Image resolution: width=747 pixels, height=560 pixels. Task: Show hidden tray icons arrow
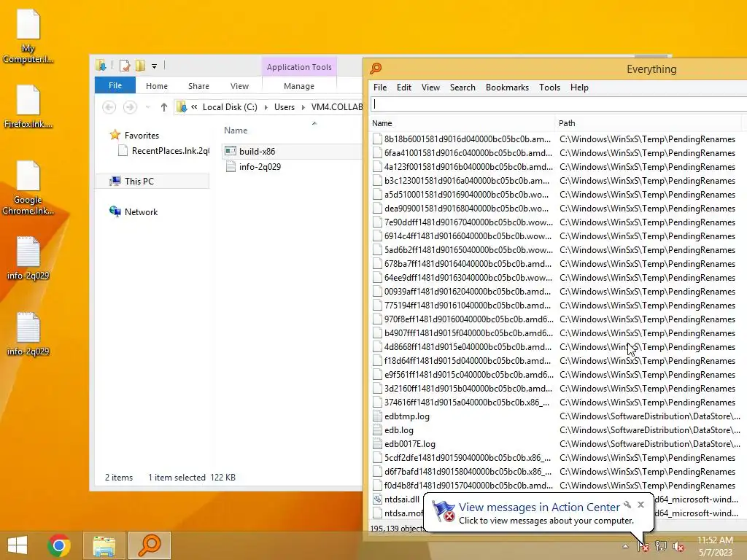(x=625, y=546)
